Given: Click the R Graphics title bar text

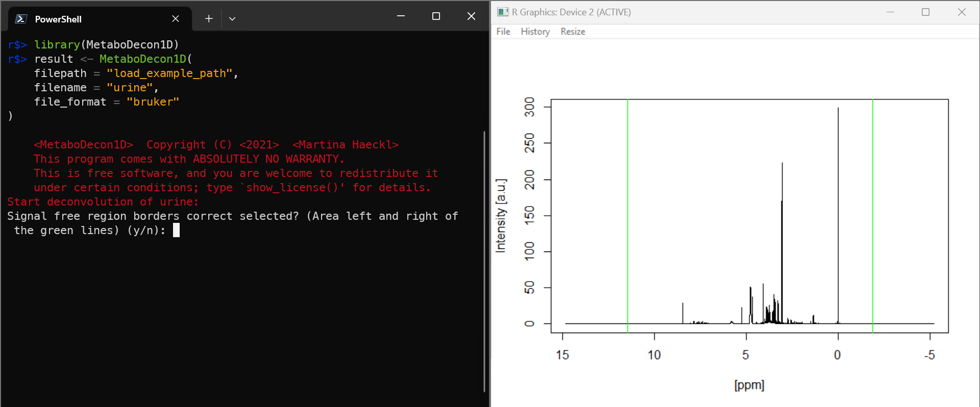Looking at the screenshot, I should pos(572,12).
